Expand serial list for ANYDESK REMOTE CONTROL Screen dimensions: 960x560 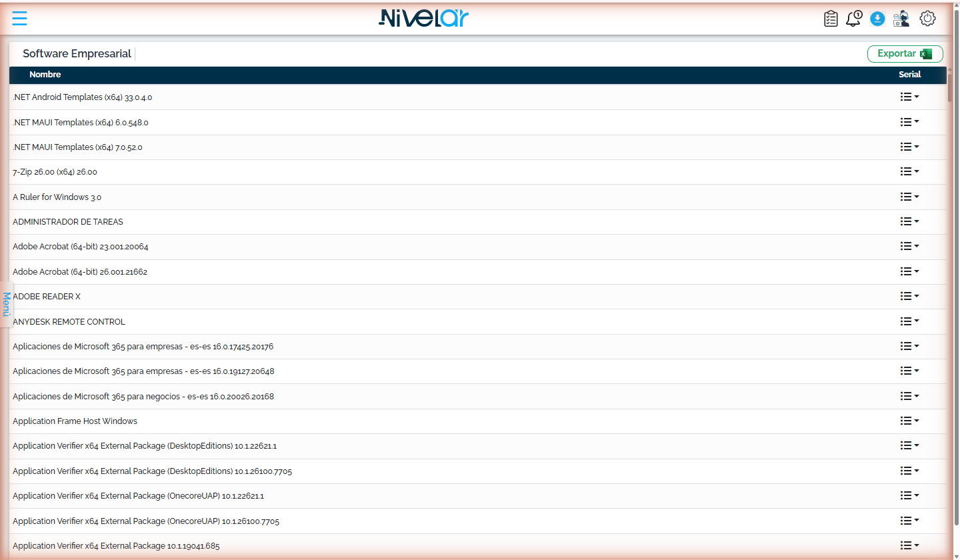pyautogui.click(x=909, y=321)
